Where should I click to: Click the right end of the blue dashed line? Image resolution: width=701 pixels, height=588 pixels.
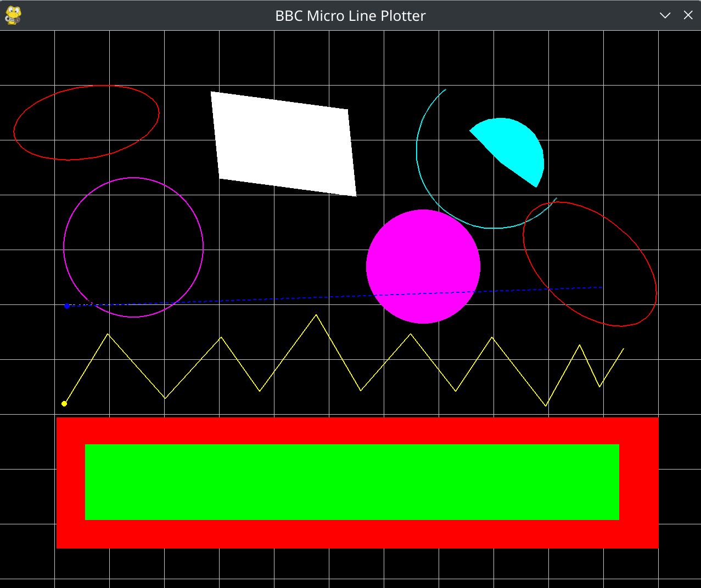602,287
